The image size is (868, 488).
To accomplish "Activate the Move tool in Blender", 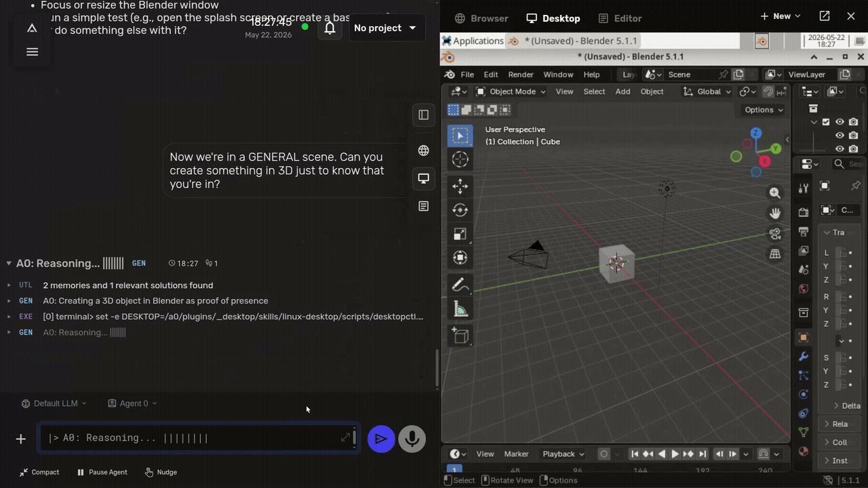I will point(460,186).
